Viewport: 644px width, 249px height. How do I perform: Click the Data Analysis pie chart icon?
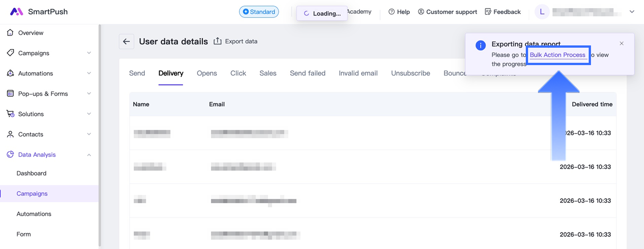coord(10,155)
